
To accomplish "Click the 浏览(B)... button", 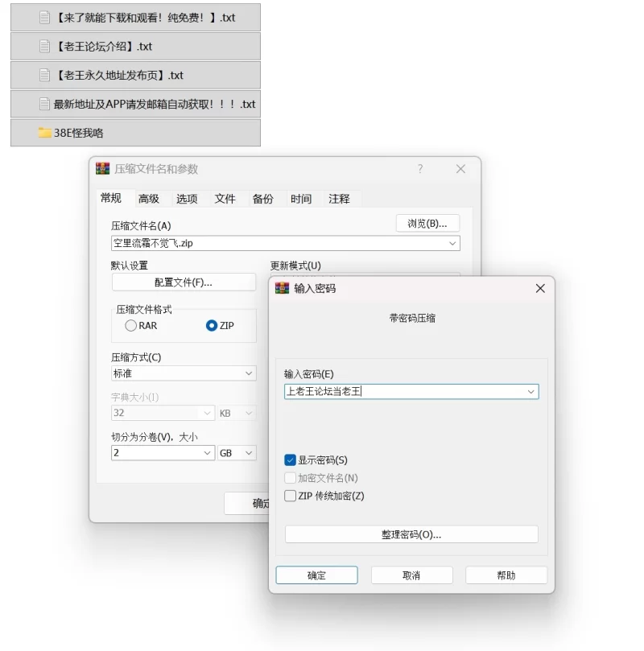I will tap(427, 224).
